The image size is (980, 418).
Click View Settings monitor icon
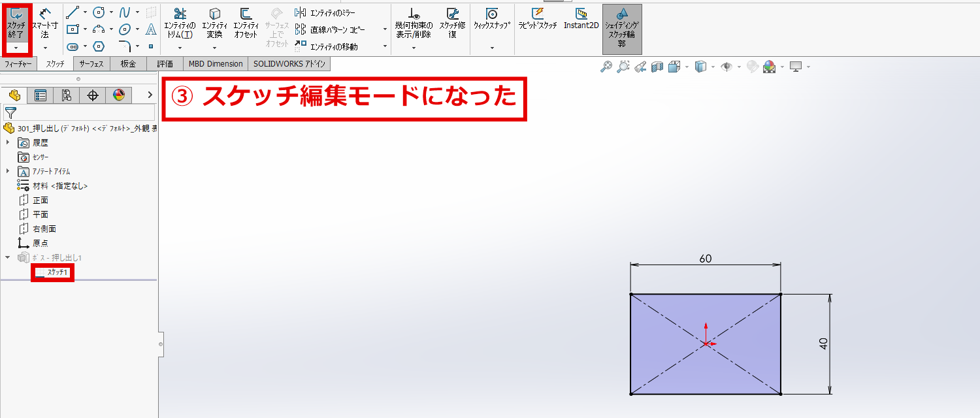(795, 67)
